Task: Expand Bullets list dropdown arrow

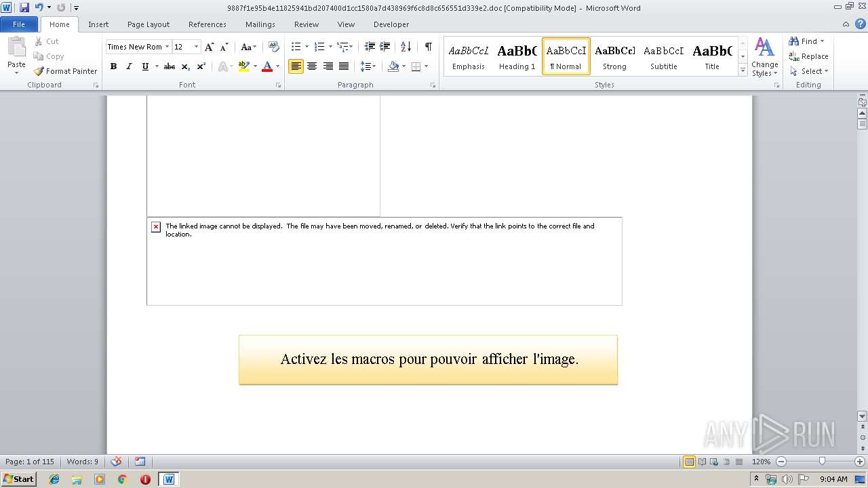Action: [307, 47]
